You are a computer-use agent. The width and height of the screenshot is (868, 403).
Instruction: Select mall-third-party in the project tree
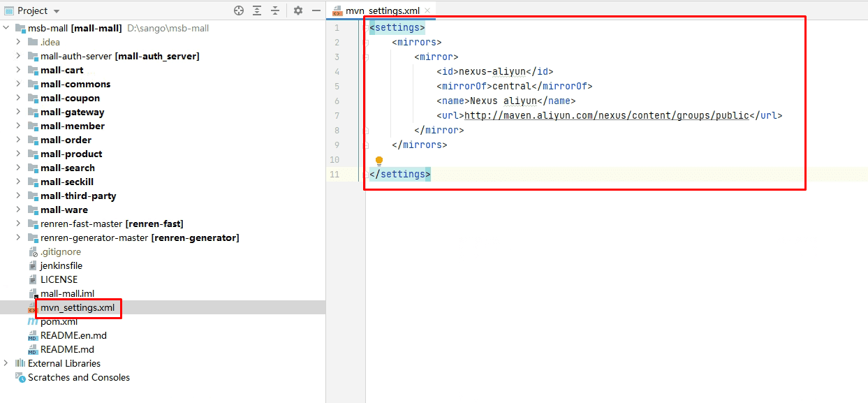[x=78, y=196]
